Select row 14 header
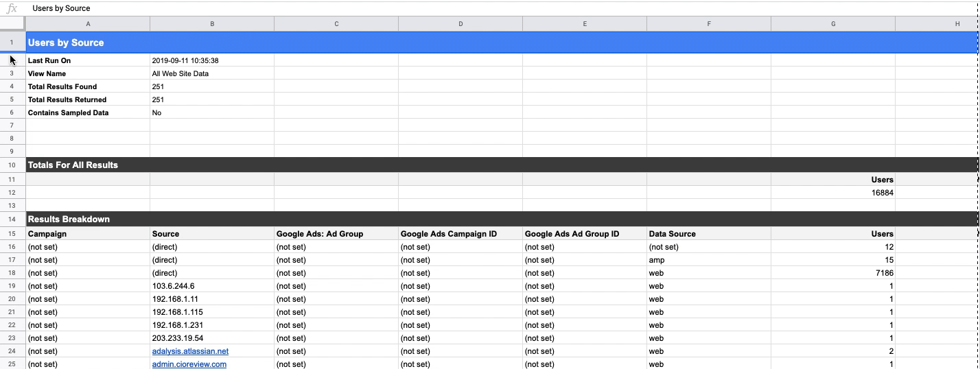 point(12,219)
